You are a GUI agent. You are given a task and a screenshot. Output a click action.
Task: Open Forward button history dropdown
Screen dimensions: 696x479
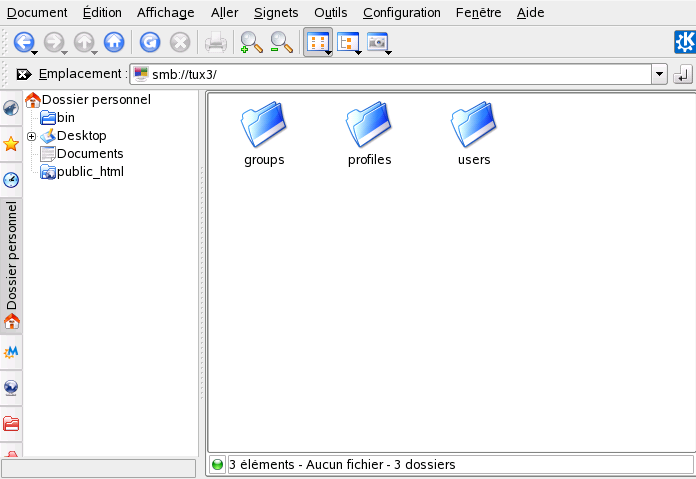click(65, 53)
